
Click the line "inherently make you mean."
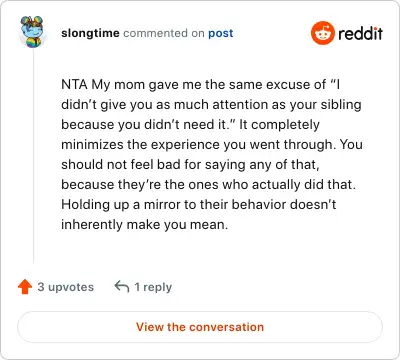(145, 225)
